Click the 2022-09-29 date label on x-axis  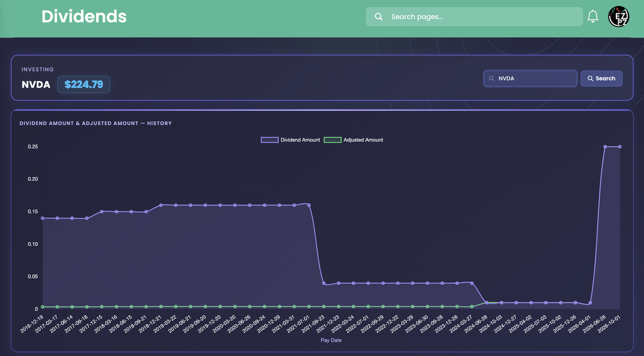[x=372, y=324]
